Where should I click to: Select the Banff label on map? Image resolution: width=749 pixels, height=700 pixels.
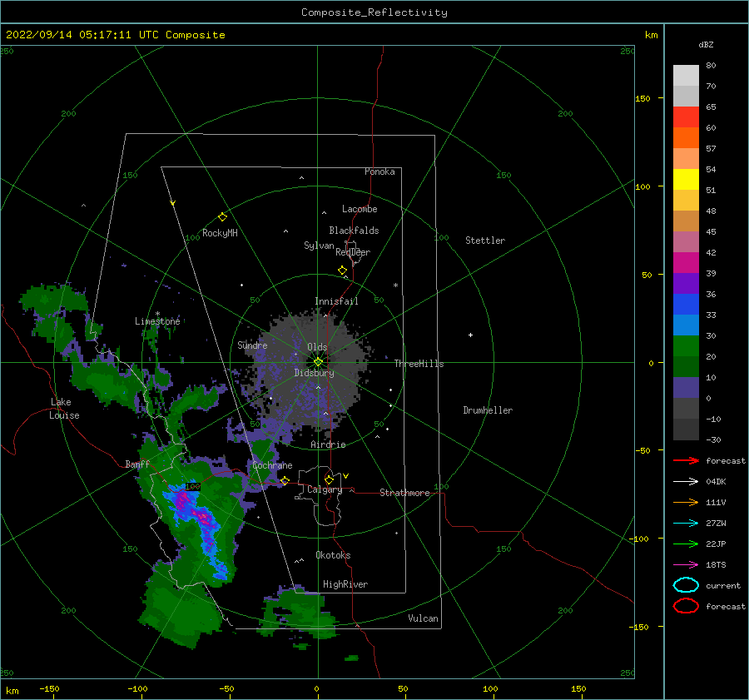(137, 464)
